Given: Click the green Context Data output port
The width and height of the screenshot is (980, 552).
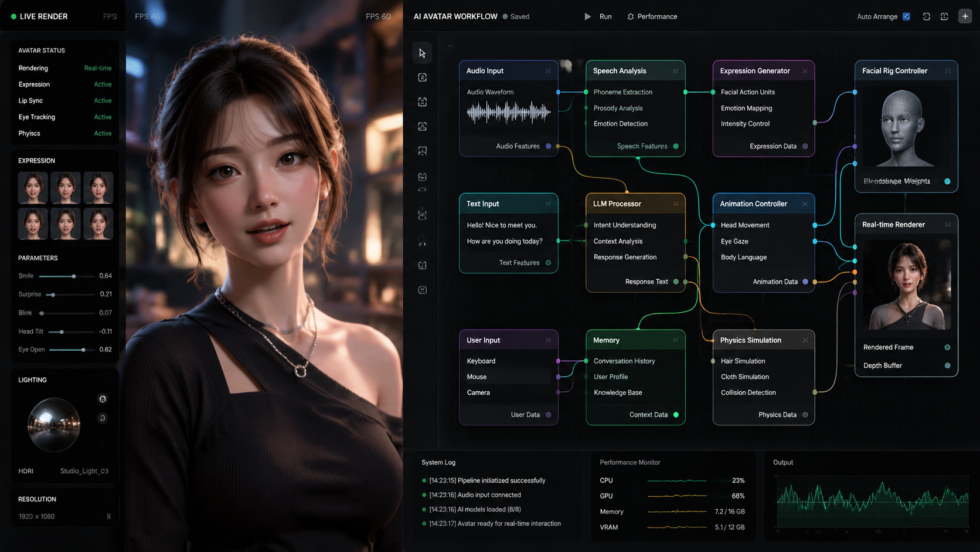Looking at the screenshot, I should [x=676, y=415].
